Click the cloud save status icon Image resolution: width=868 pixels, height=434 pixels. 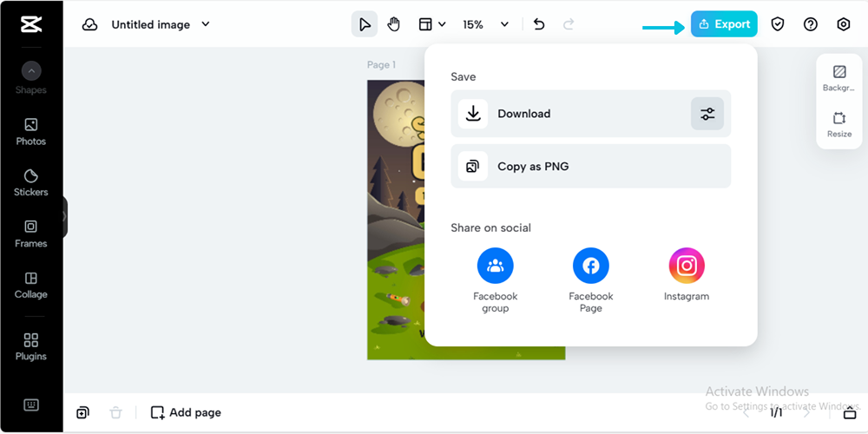coord(89,24)
